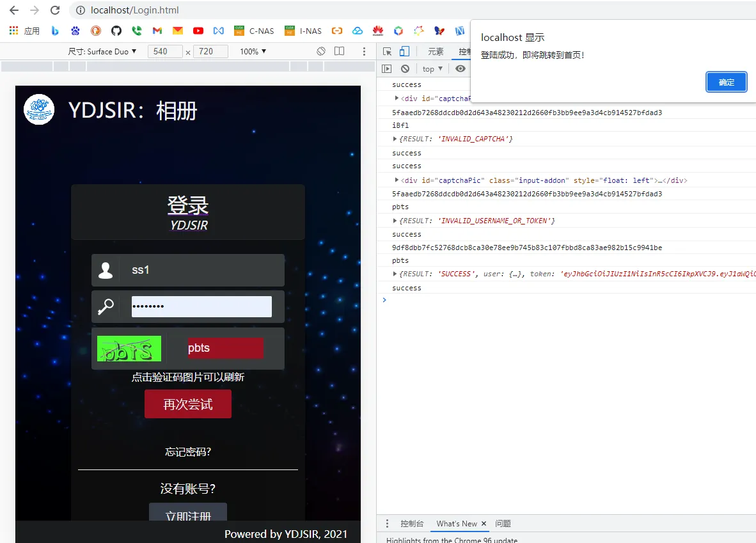
Task: Click the 忘记密码? link
Action: click(188, 452)
